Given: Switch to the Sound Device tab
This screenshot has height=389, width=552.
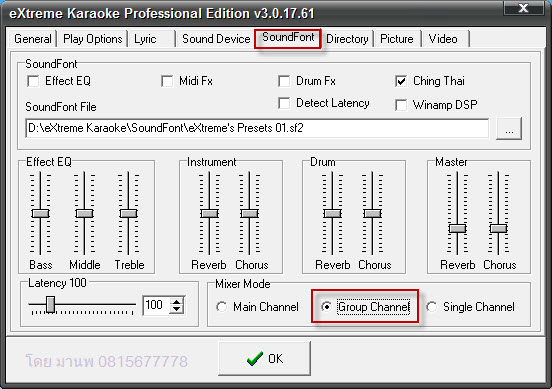Looking at the screenshot, I should tap(215, 39).
